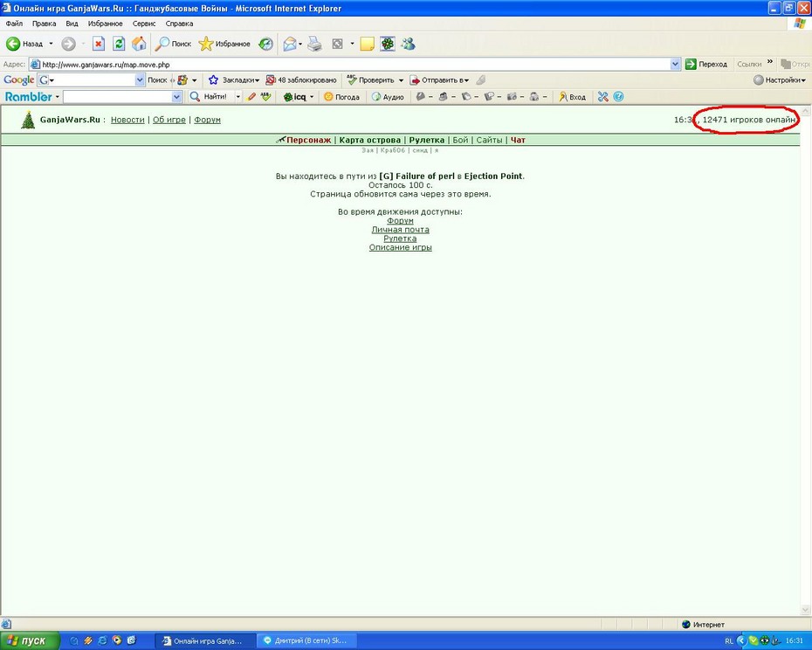Open Google toolbar Настройки dropdown
The image size is (812, 650).
coord(780,80)
